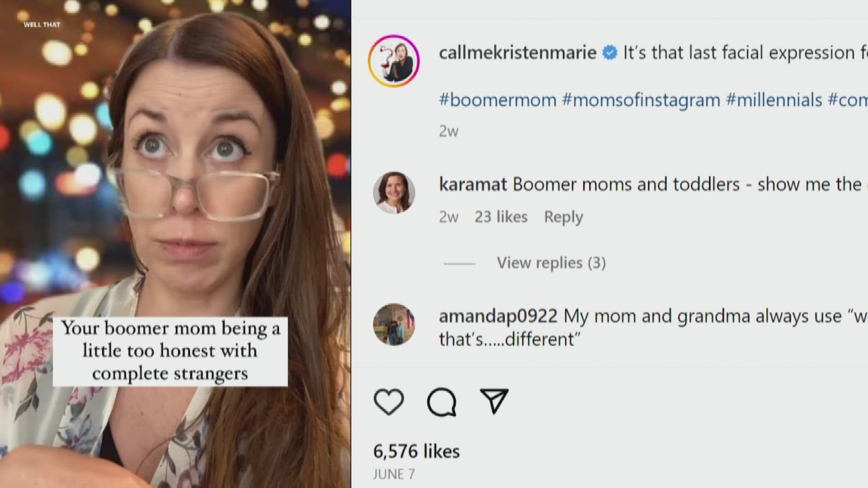Reply to karamat's comment
This screenshot has width=868, height=488.
563,217
